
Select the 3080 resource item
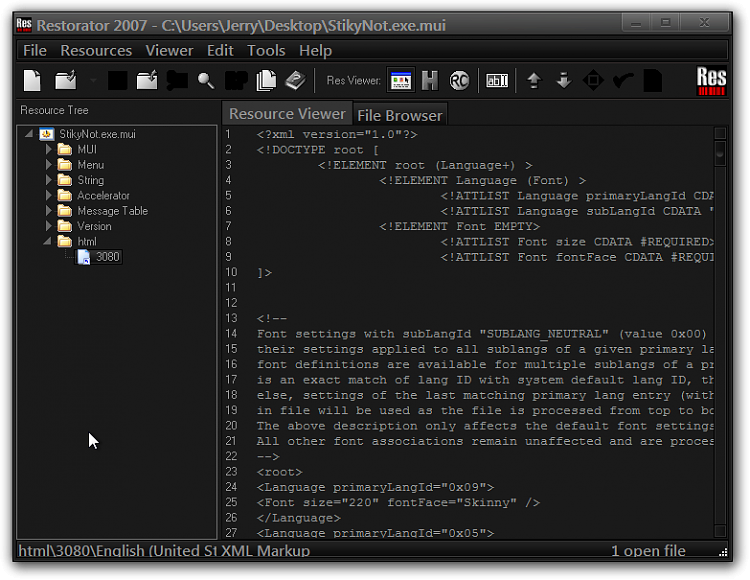107,257
